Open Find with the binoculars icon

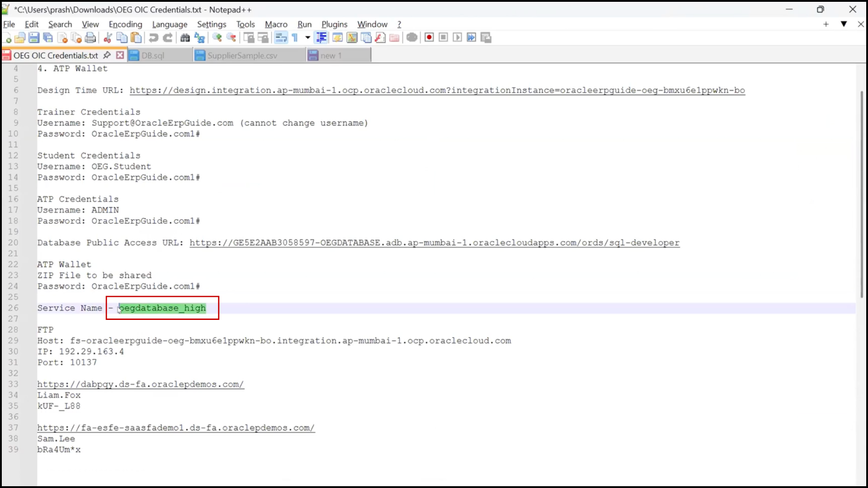(x=185, y=38)
